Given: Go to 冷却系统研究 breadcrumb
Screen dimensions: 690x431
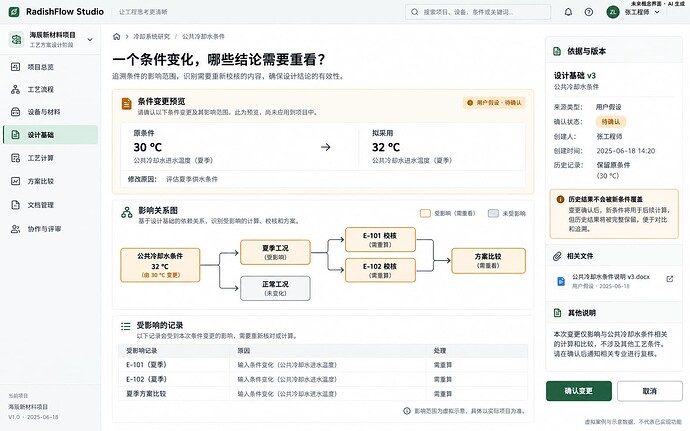Looking at the screenshot, I should click(151, 37).
